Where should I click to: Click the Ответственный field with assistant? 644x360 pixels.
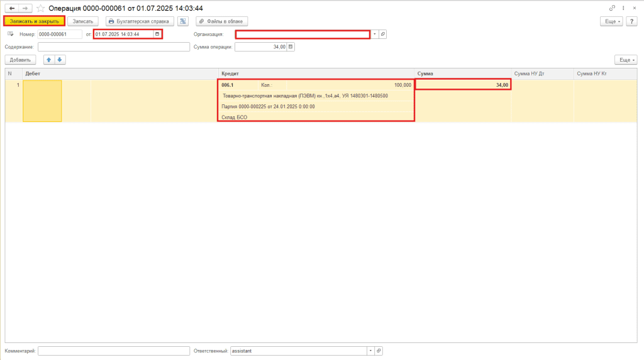(x=299, y=351)
